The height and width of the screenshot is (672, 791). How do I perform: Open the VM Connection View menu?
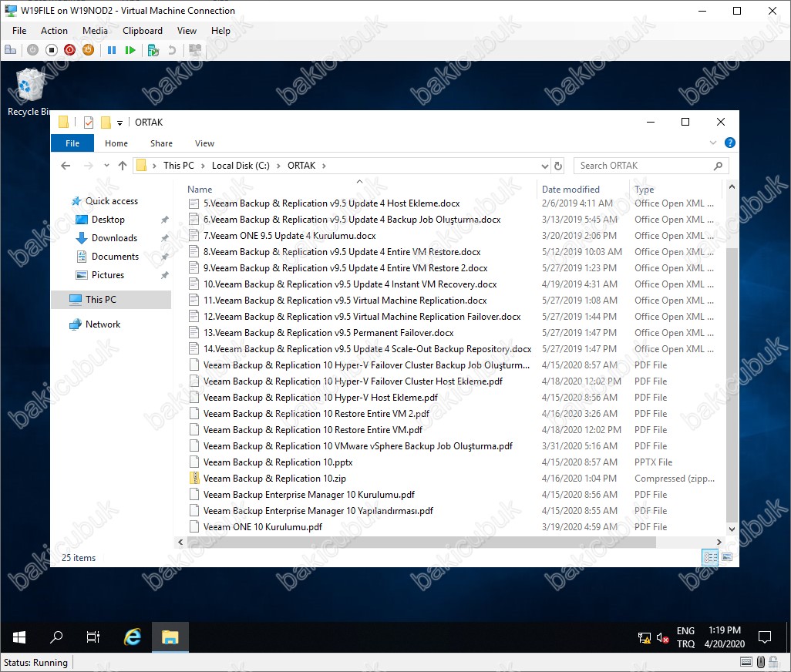[187, 31]
